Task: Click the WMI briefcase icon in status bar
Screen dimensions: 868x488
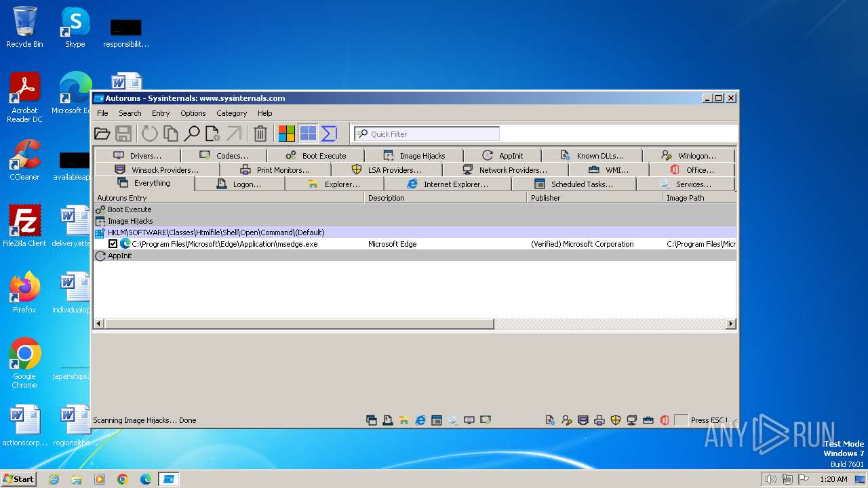Action: point(648,420)
